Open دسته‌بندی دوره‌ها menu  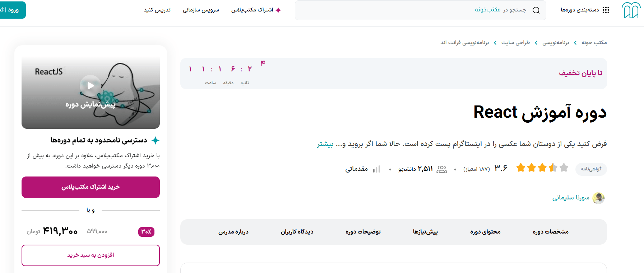(x=585, y=10)
